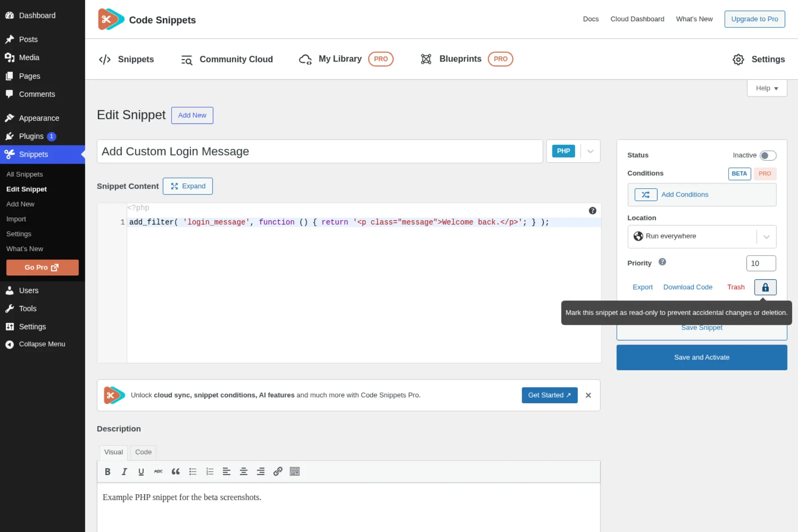Insert a bulleted list in description
798x532 pixels.
pos(193,471)
